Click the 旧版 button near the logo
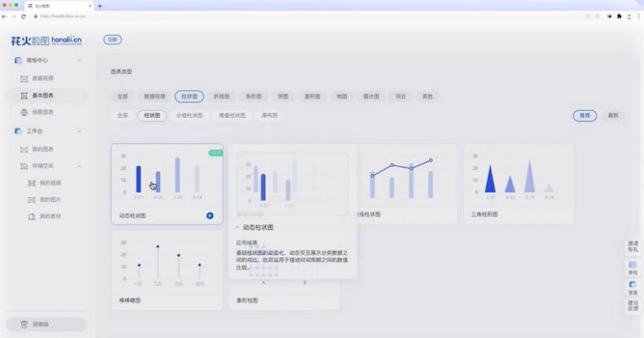The height and width of the screenshot is (338, 644). pos(112,39)
